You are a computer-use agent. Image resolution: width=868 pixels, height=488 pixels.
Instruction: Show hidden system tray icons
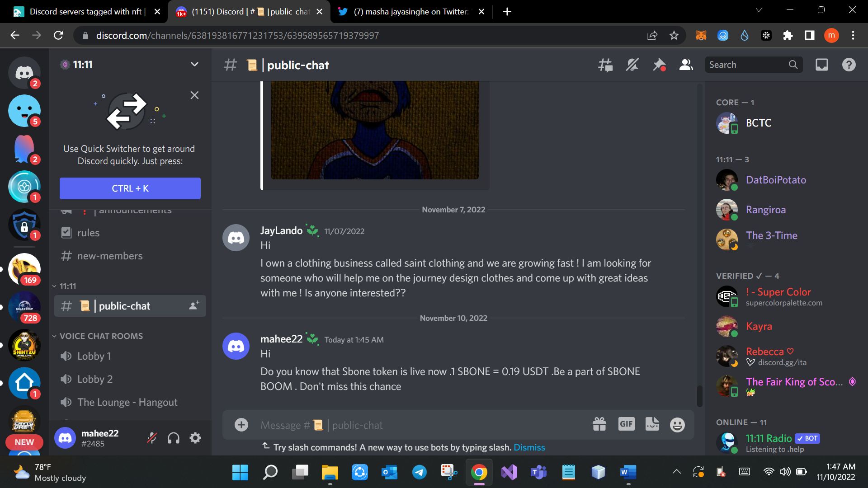tap(677, 472)
